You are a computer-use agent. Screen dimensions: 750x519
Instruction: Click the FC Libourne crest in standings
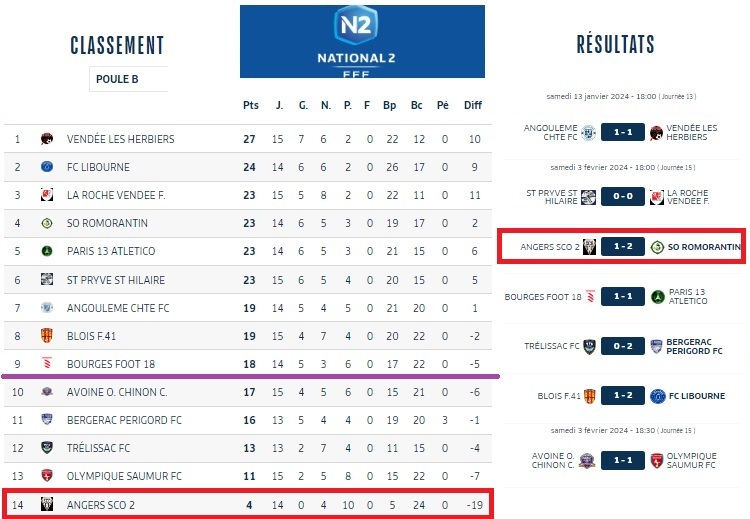point(47,167)
